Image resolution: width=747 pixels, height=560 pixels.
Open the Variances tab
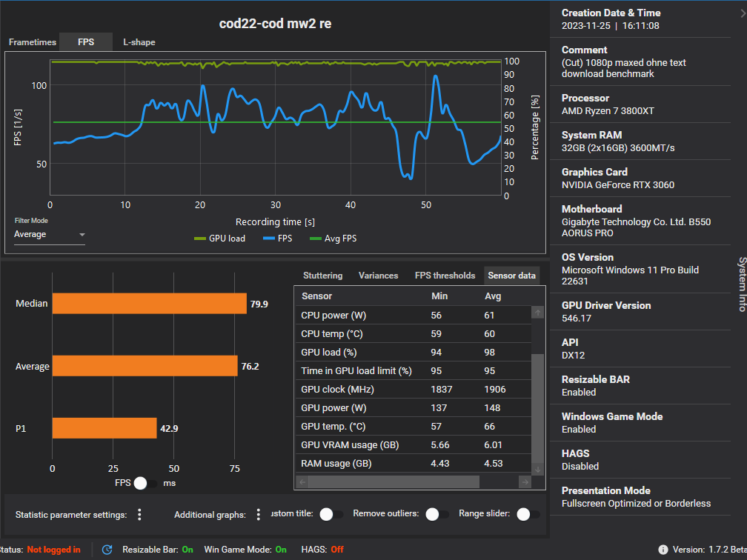click(x=378, y=276)
